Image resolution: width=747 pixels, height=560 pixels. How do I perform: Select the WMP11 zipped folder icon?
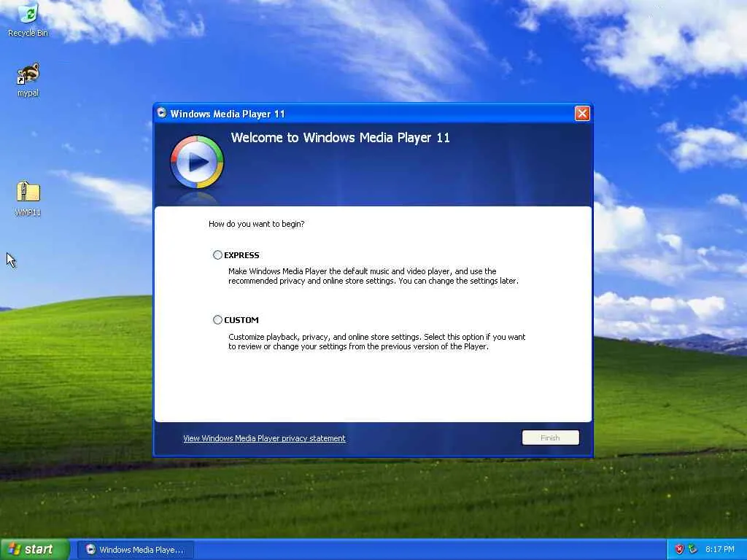point(28,198)
